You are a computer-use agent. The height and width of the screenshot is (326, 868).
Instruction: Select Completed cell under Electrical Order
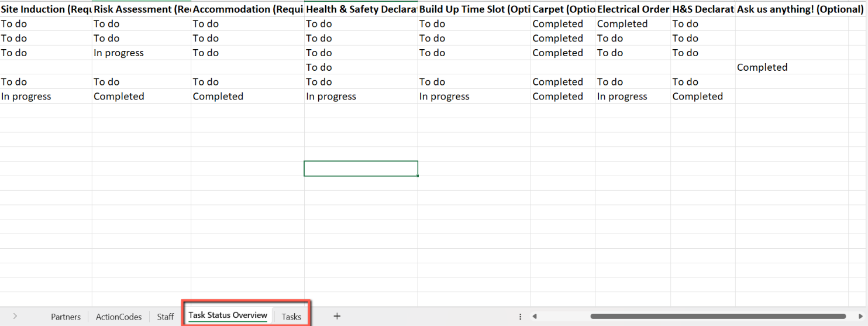tap(633, 24)
